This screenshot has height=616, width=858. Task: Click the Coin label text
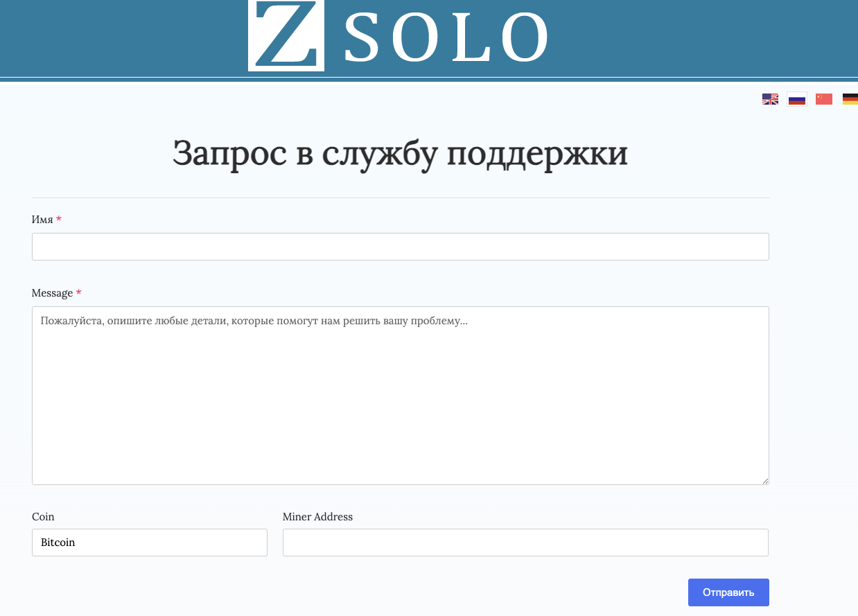(x=43, y=517)
